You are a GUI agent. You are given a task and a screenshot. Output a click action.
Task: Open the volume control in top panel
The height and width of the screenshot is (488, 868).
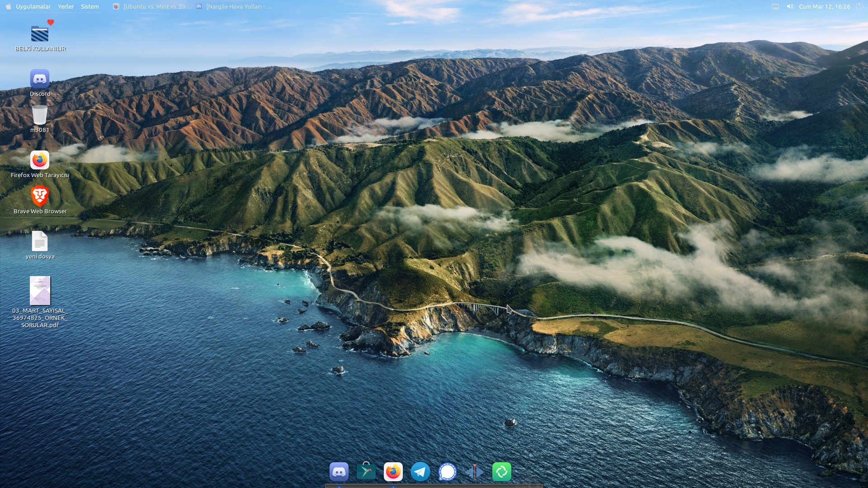[790, 6]
